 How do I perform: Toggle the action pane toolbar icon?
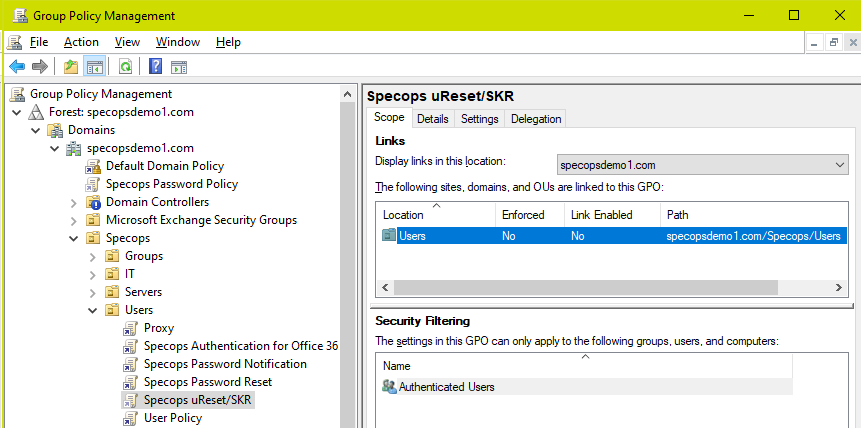click(179, 67)
